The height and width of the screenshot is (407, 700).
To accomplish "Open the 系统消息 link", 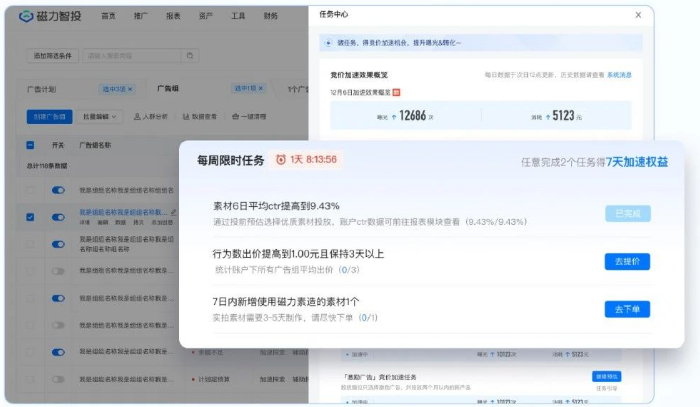I will click(619, 75).
